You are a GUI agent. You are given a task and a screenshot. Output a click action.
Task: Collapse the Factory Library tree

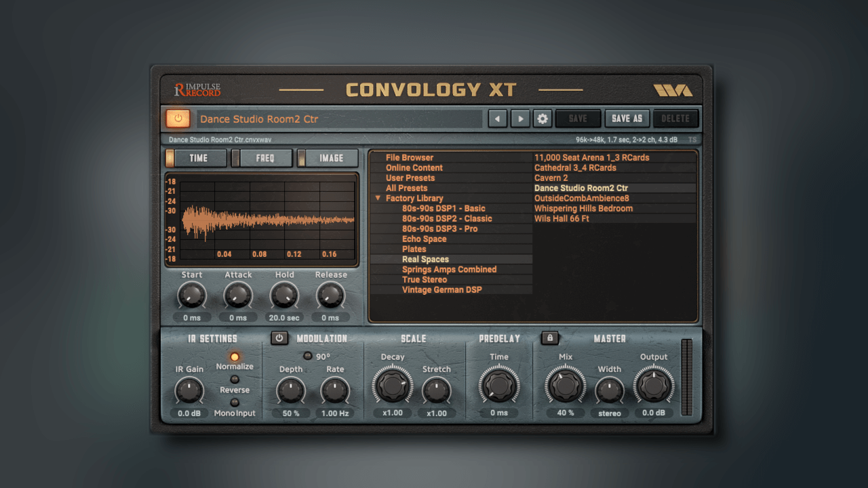[x=378, y=199]
